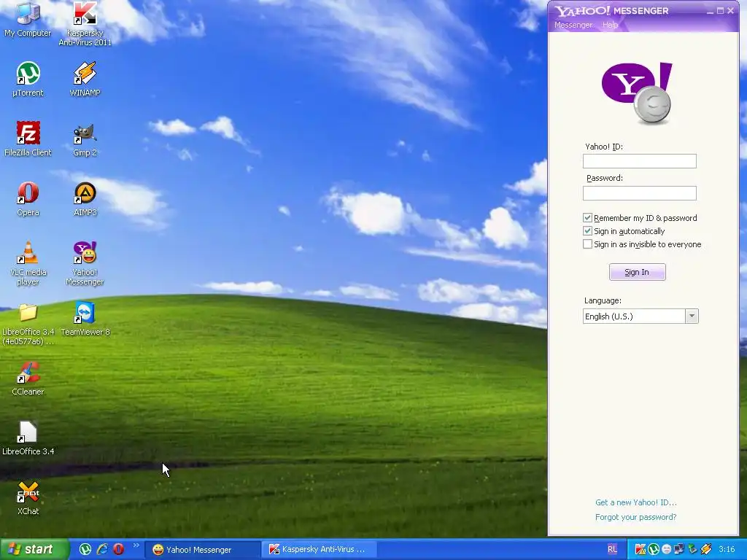
Task: Launch Opera from the Quick Launch bar
Action: 119,549
